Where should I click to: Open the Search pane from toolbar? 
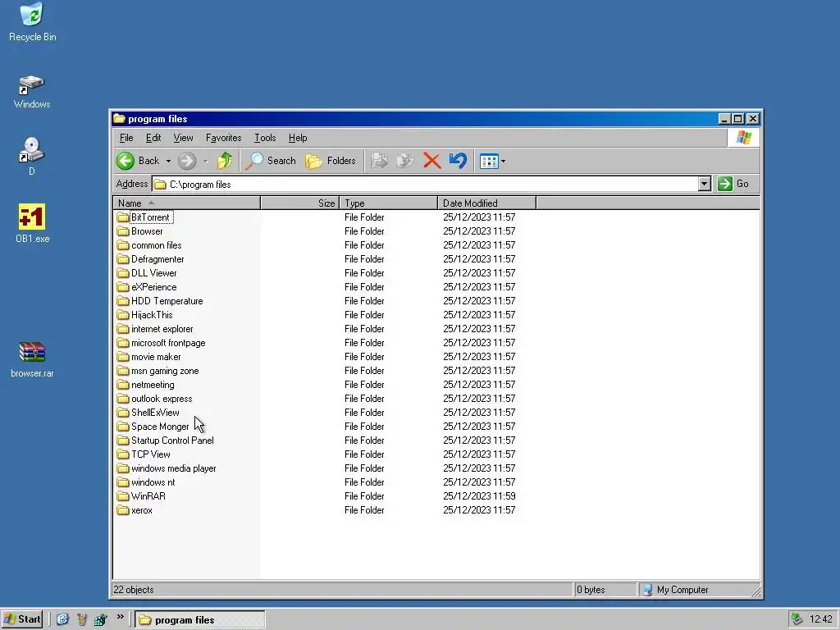pos(270,161)
